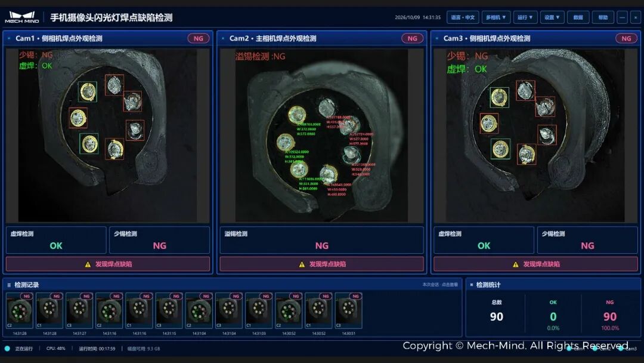Click the 总数 value 90 in statistics
Screen dimensions: 644x363
(497, 316)
